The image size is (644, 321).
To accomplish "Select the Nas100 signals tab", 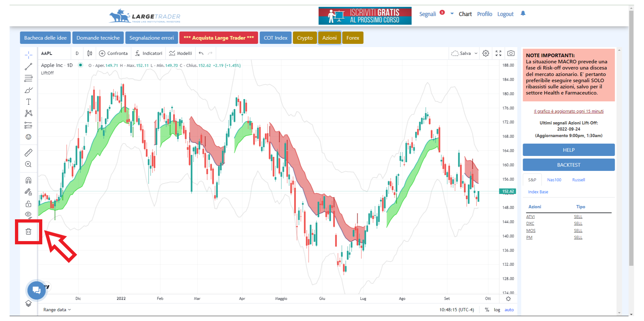I will [554, 180].
